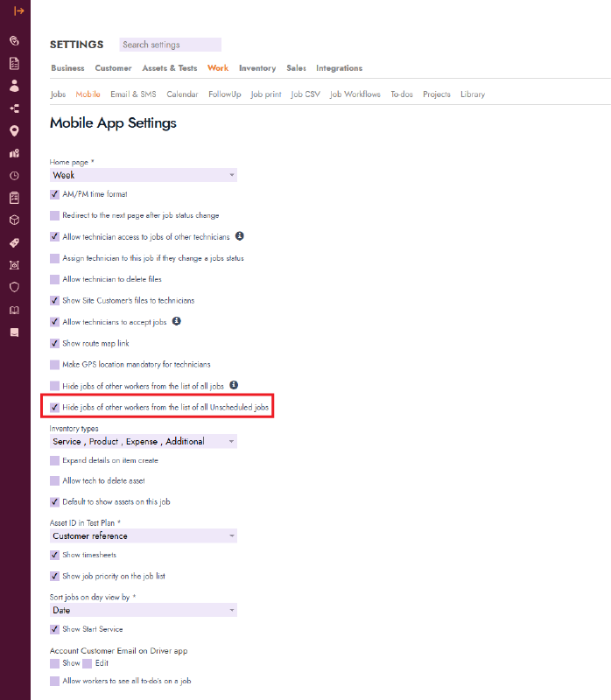Toggle Show Site Customer's files to technicians
The height and width of the screenshot is (700, 611).
click(x=54, y=300)
